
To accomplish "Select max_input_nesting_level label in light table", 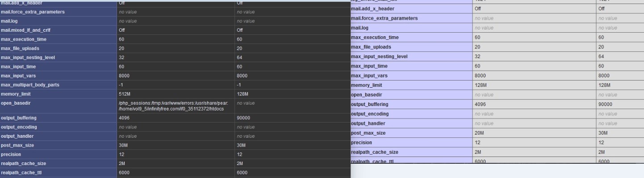I will click(380, 56).
